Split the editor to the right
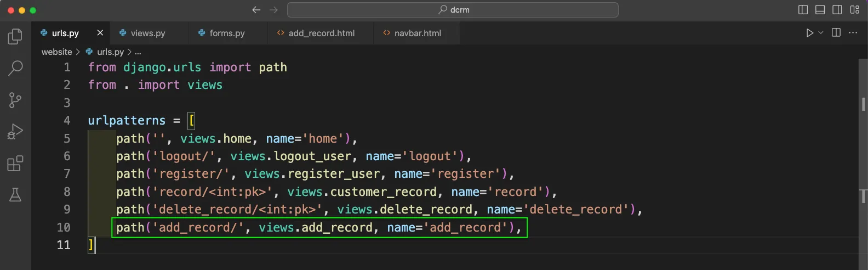Image resolution: width=868 pixels, height=270 pixels. click(x=836, y=33)
